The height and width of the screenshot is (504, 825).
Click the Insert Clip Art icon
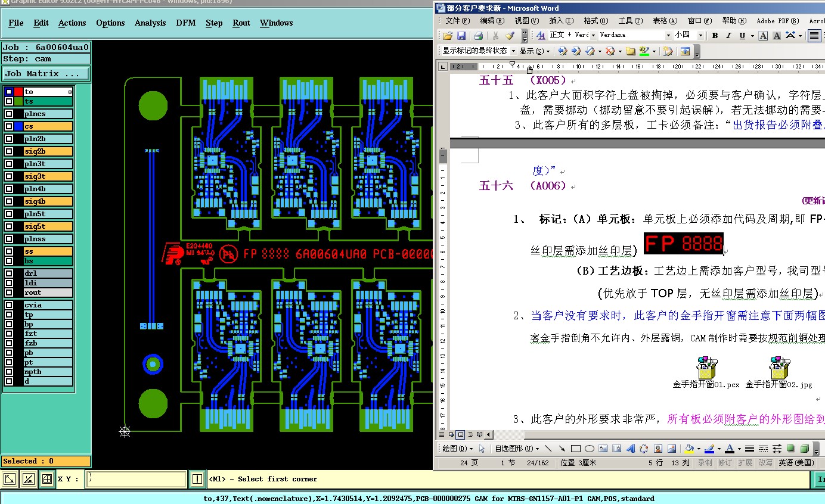tap(658, 449)
